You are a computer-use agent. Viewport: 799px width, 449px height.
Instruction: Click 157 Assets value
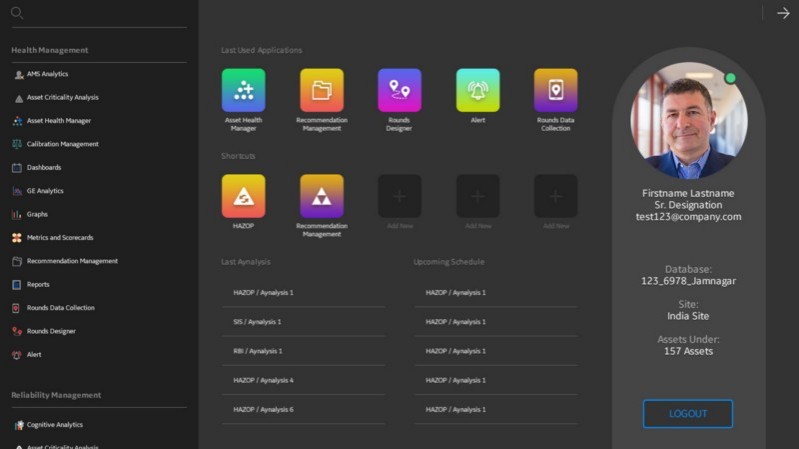pos(688,351)
